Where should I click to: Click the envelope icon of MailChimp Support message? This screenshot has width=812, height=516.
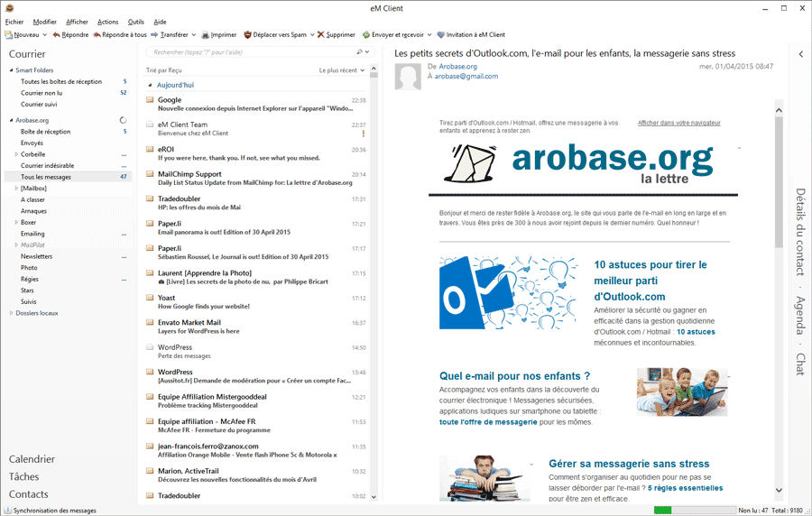pos(150,174)
